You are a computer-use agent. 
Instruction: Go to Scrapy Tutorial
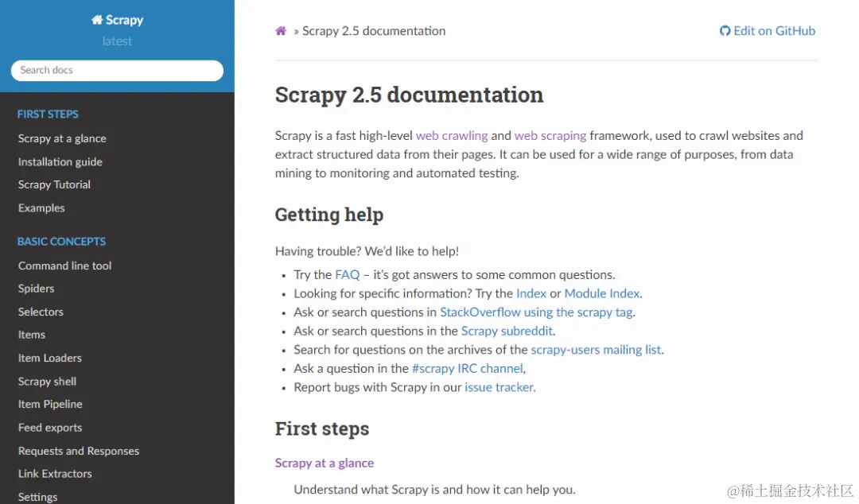coord(54,184)
